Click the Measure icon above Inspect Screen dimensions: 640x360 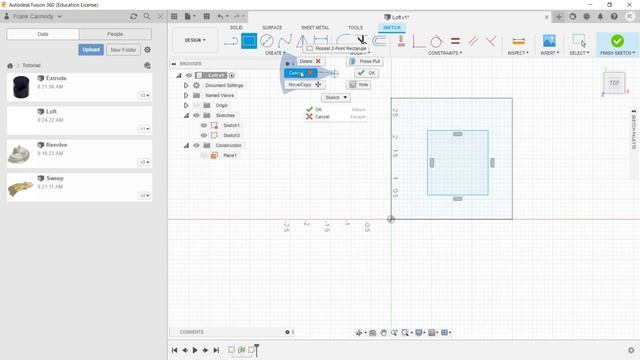[518, 41]
